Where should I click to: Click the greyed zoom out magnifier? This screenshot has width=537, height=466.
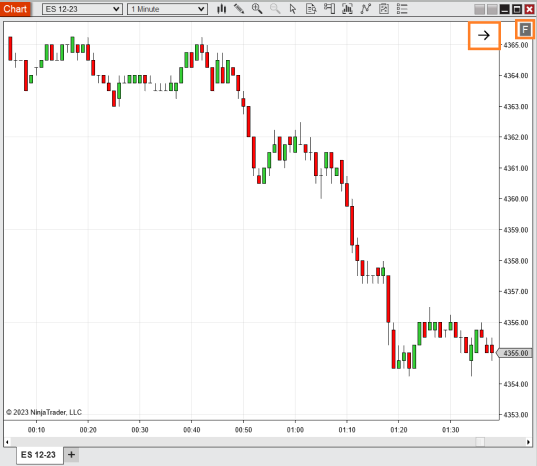(275, 9)
